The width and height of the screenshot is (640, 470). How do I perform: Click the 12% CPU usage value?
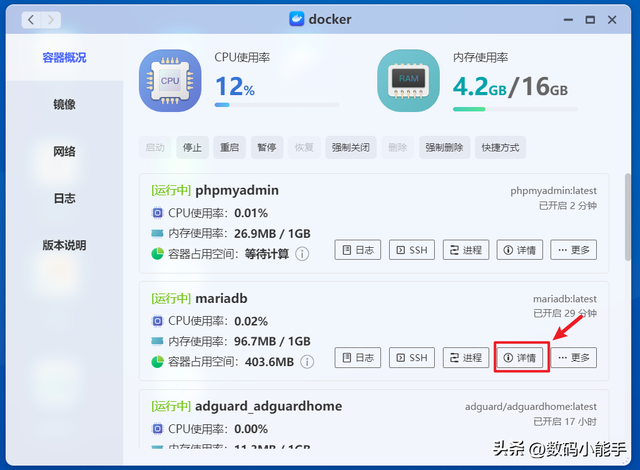point(235,86)
